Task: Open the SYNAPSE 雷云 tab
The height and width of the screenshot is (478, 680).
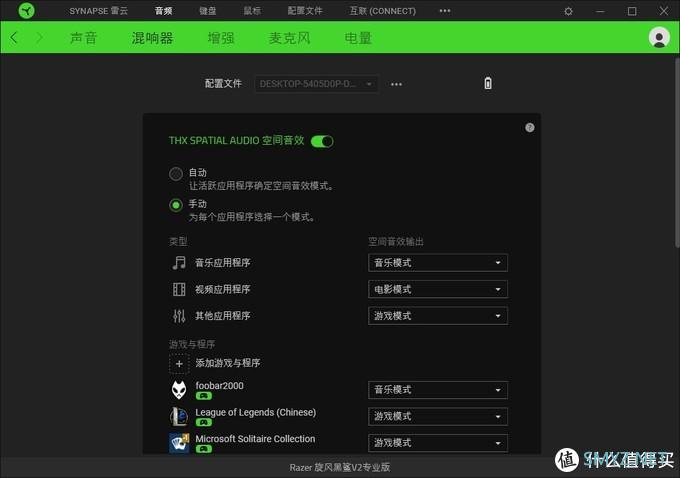Action: coord(98,11)
